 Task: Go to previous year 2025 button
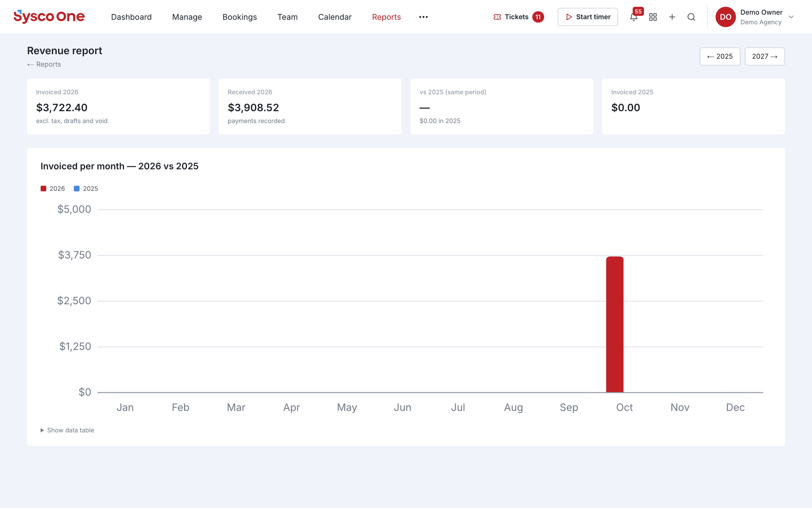click(720, 56)
